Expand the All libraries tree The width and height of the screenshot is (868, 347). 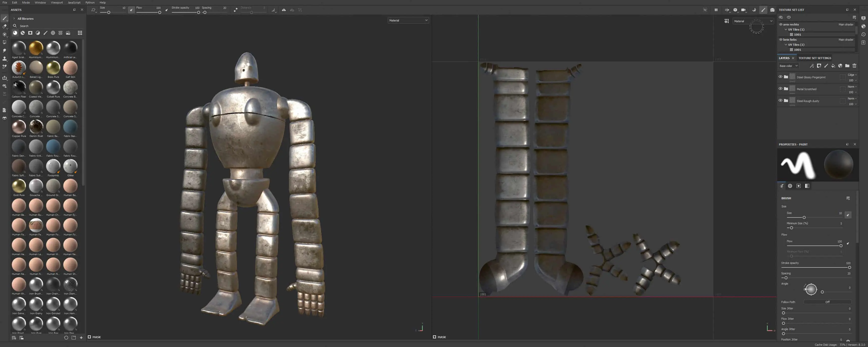pos(14,18)
